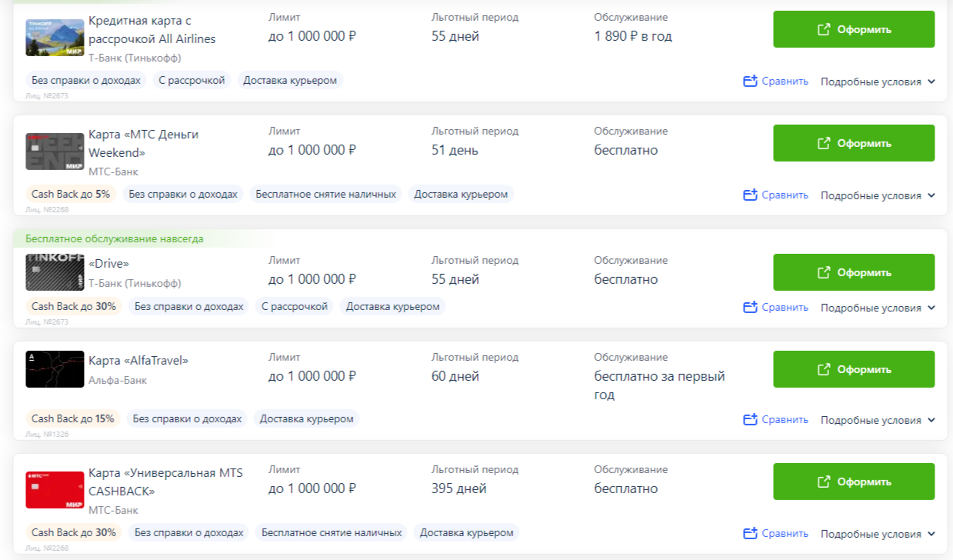Click Бесплатное снятие наличных tag on Weekend card

[x=326, y=194]
